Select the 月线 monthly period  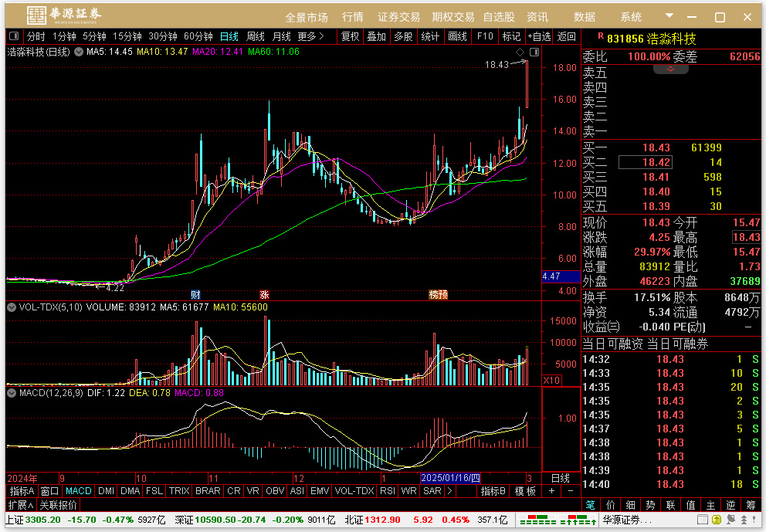point(281,36)
